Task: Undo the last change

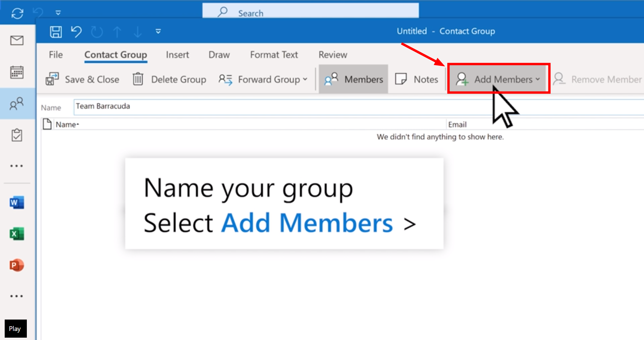Action: point(76,32)
